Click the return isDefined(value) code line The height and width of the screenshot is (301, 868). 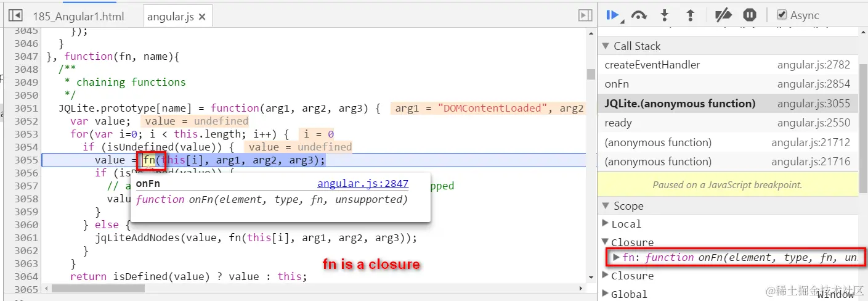click(188, 276)
